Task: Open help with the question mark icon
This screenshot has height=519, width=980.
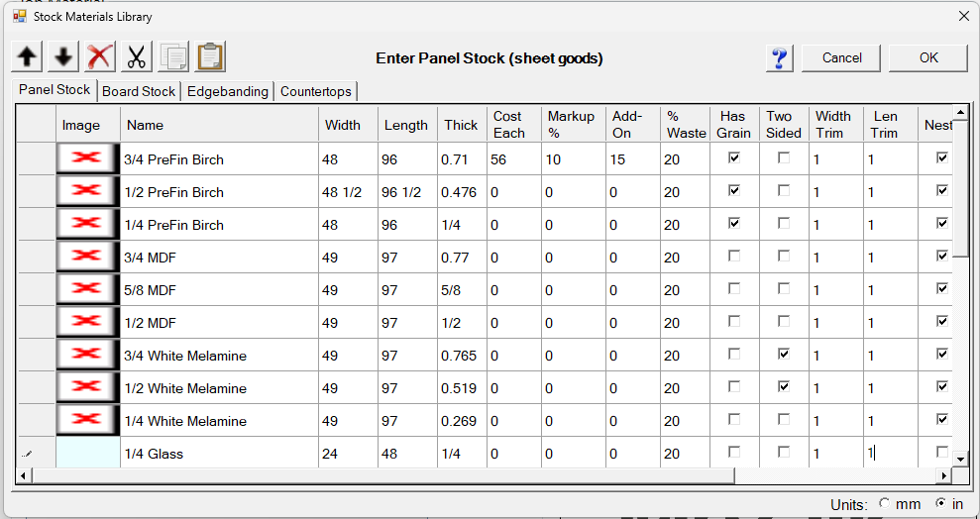Action: [x=780, y=57]
